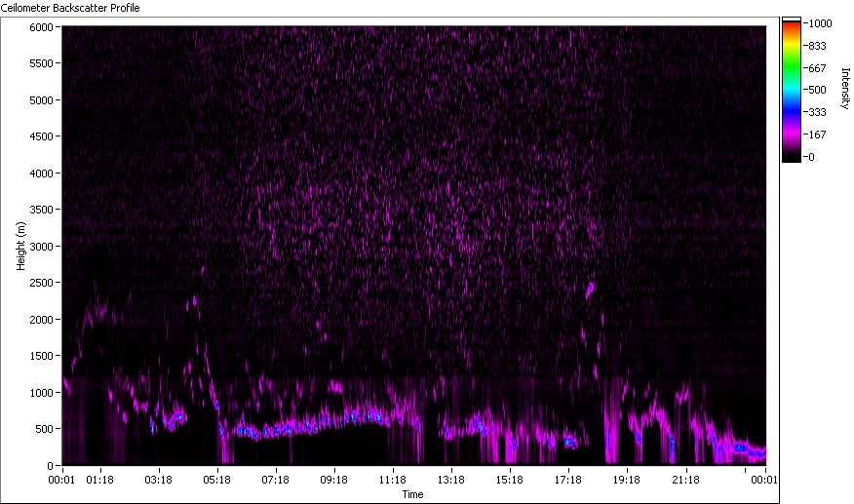Select the 2500 height tick label
This screenshot has height=504, width=854.
tap(41, 283)
